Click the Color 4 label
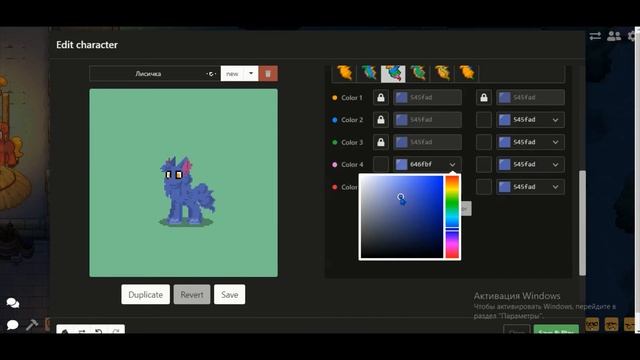This screenshot has height=360, width=640. (x=352, y=164)
